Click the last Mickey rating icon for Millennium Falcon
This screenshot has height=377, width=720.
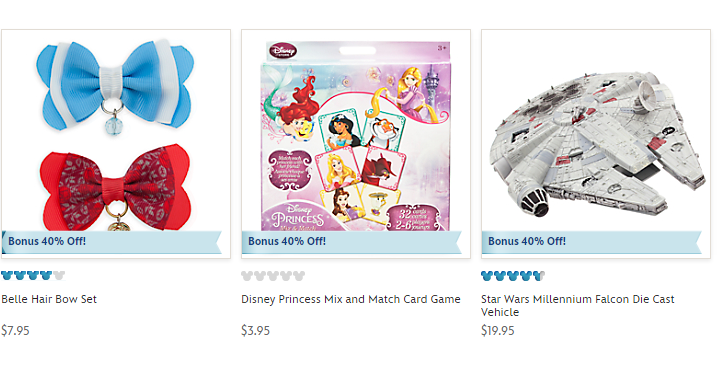tap(539, 276)
